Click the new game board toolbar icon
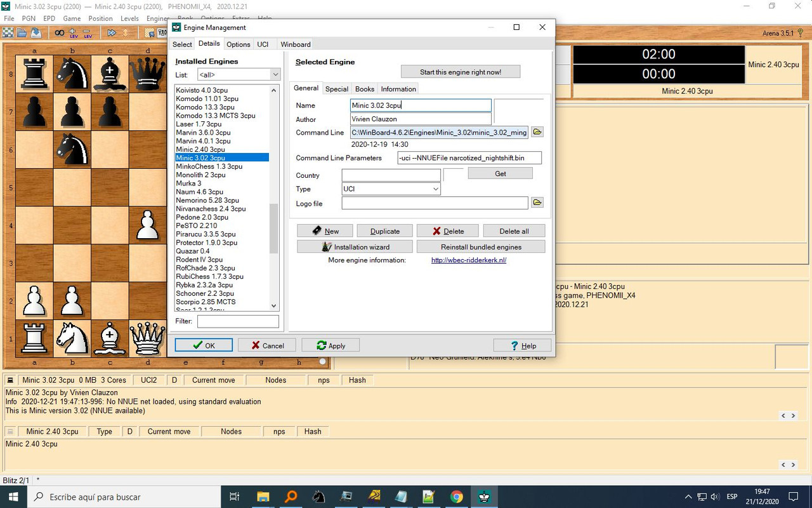Image resolution: width=812 pixels, height=508 pixels. tap(8, 32)
